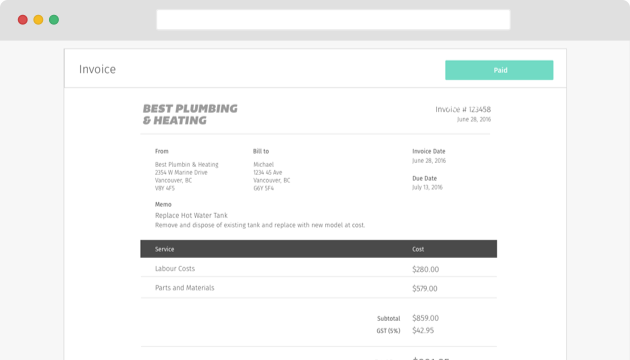Click the Cost column header

[418, 249]
